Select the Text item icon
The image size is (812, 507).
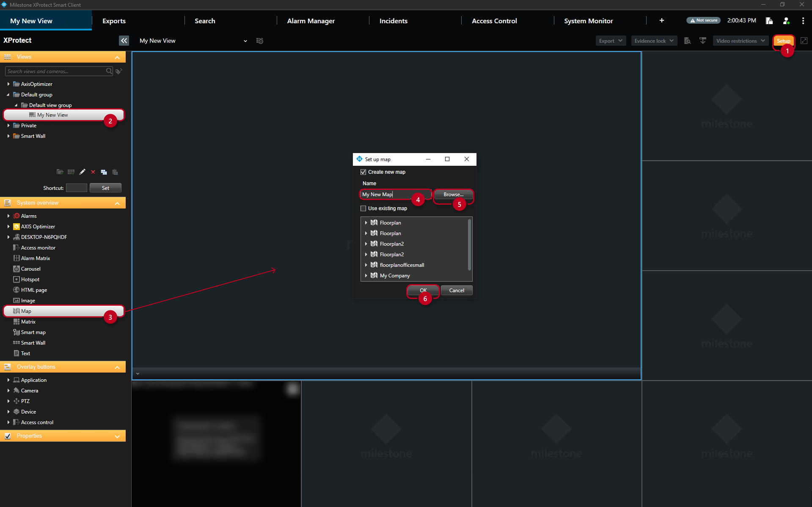coord(17,354)
